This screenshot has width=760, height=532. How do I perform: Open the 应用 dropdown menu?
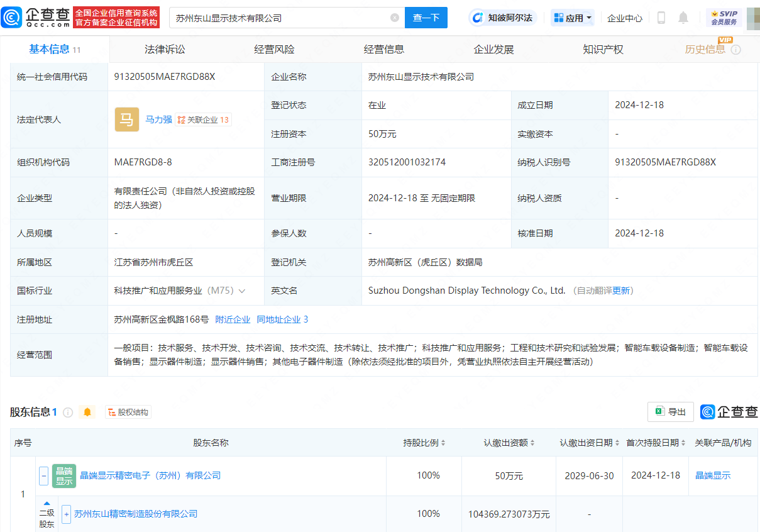pos(573,18)
